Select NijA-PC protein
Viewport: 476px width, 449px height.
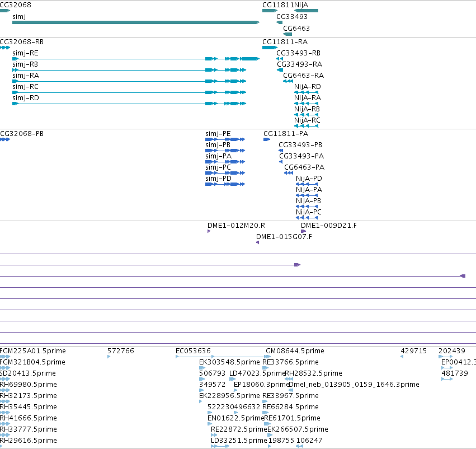(x=307, y=218)
